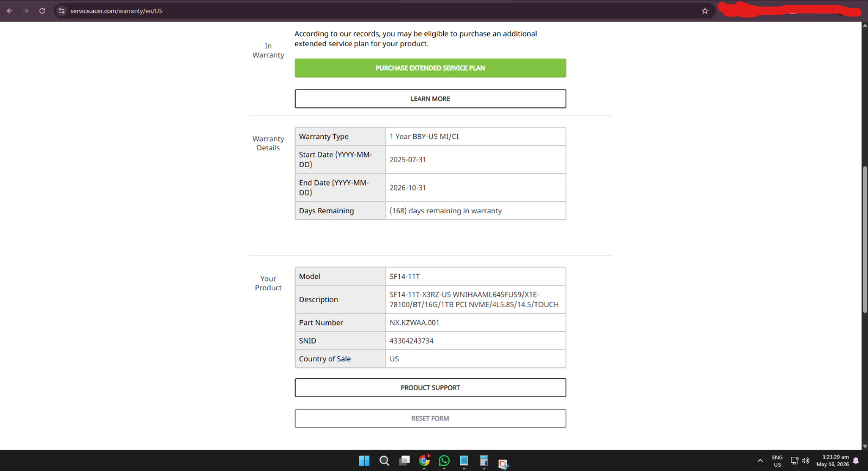Switch to Google Chrome in the taskbar
The height and width of the screenshot is (471, 868).
coord(424,461)
